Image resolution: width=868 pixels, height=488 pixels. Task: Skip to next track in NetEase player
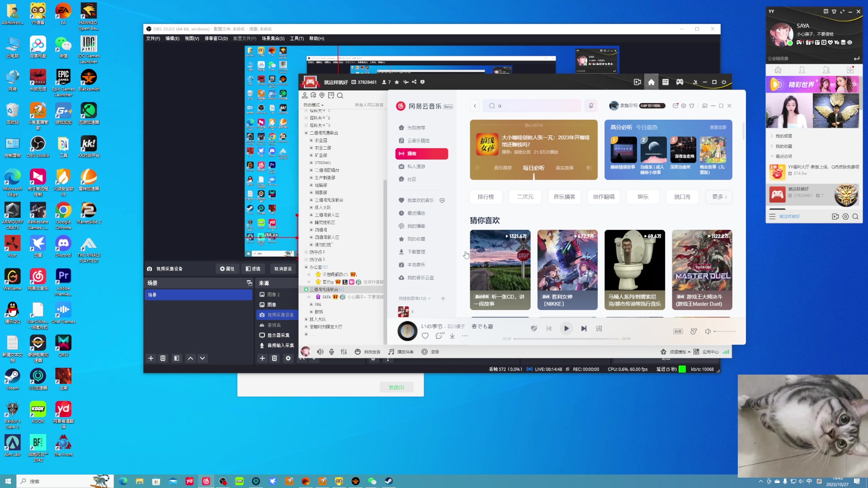click(x=584, y=328)
